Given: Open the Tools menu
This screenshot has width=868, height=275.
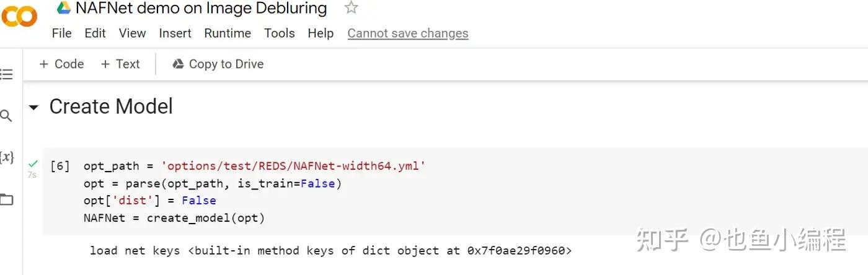Looking at the screenshot, I should pyautogui.click(x=279, y=33).
